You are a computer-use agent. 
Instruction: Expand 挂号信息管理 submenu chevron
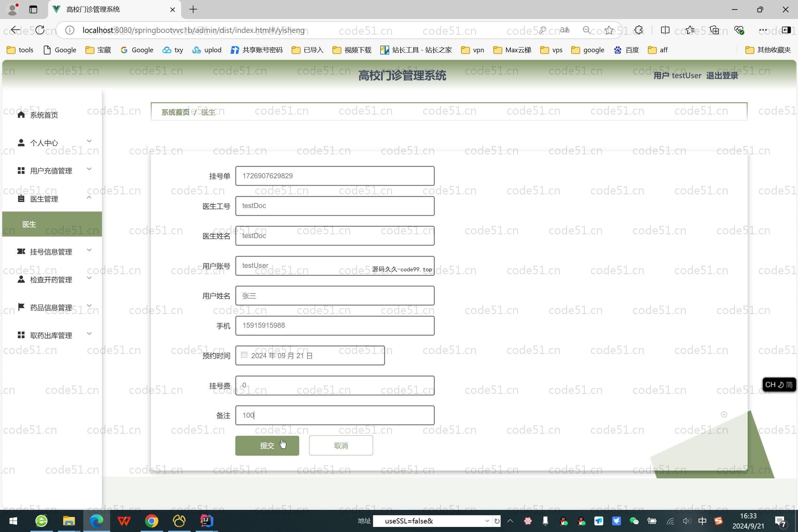pos(89,250)
